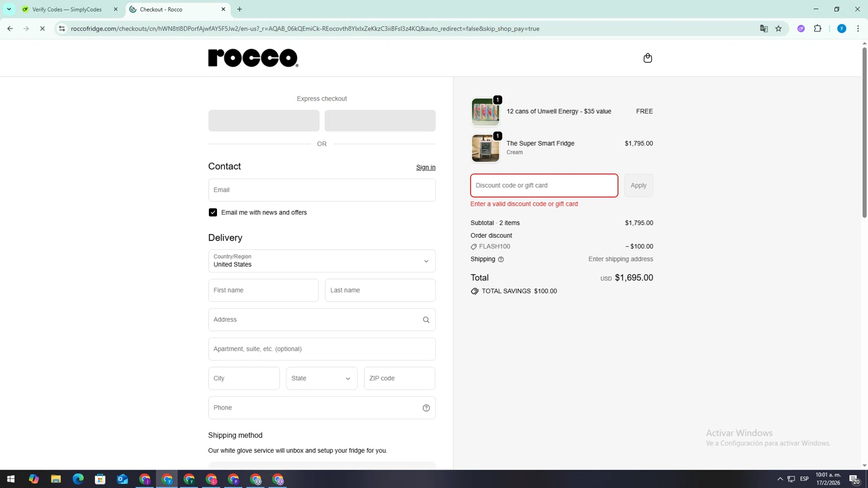Open Outlook from the taskbar
The width and height of the screenshot is (868, 488).
pos(122,479)
